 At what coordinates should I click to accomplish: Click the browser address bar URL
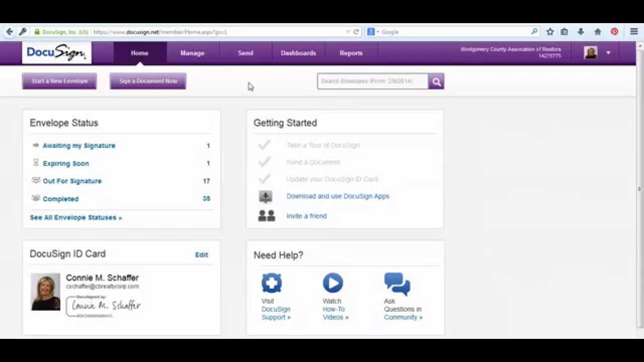(x=160, y=32)
